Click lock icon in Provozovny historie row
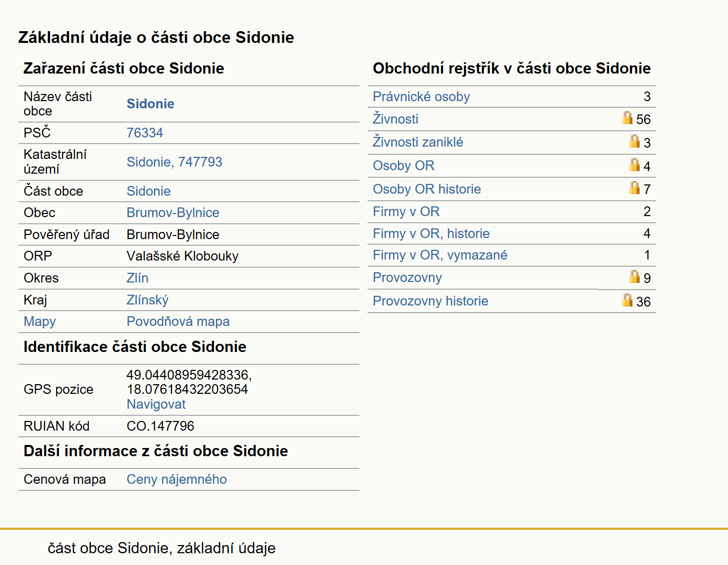 click(627, 300)
